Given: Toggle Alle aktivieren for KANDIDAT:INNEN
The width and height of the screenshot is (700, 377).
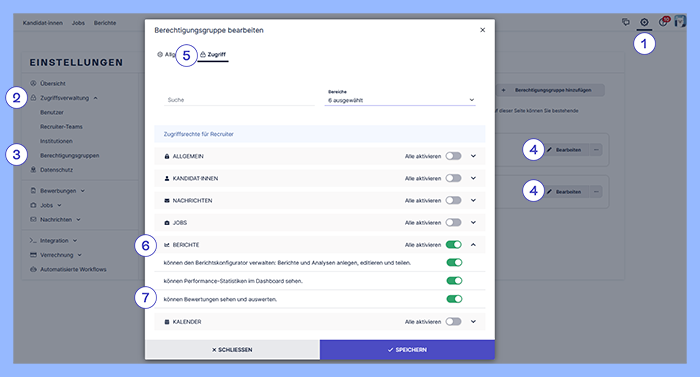Looking at the screenshot, I should pyautogui.click(x=453, y=178).
